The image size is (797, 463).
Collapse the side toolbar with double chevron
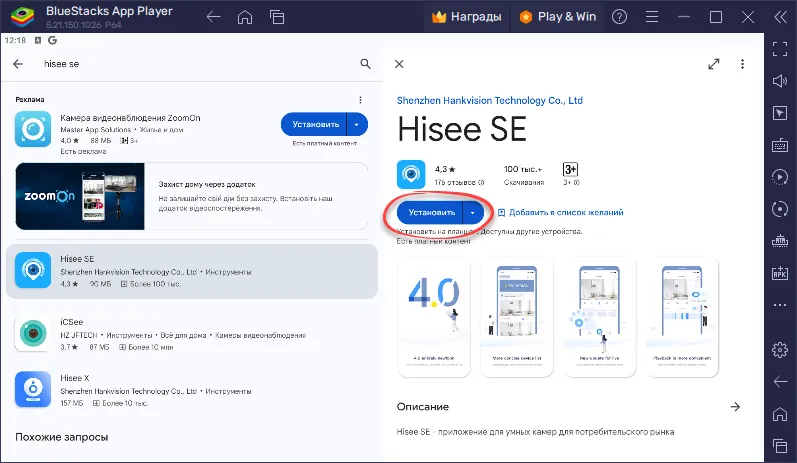pyautogui.click(x=780, y=17)
